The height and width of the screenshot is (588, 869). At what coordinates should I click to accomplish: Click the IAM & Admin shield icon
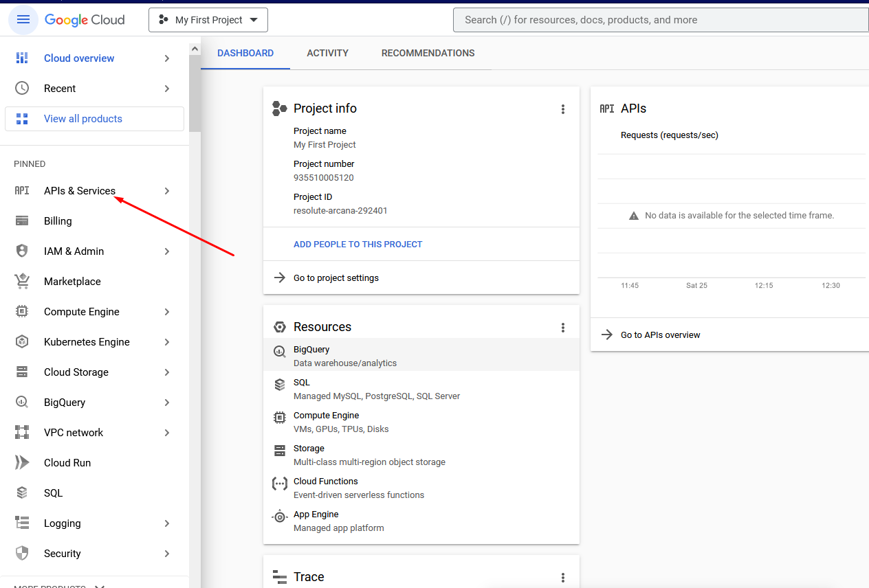tap(22, 251)
